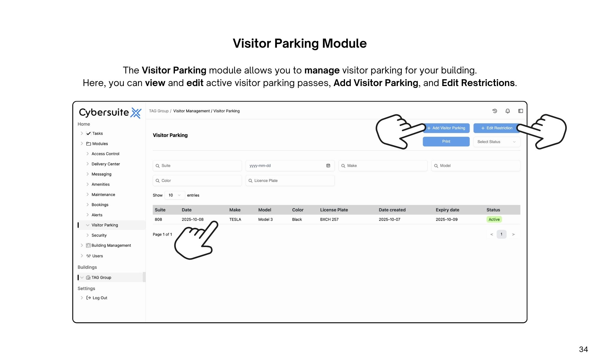
Task: Click the Edit Restriction button
Action: (x=496, y=128)
